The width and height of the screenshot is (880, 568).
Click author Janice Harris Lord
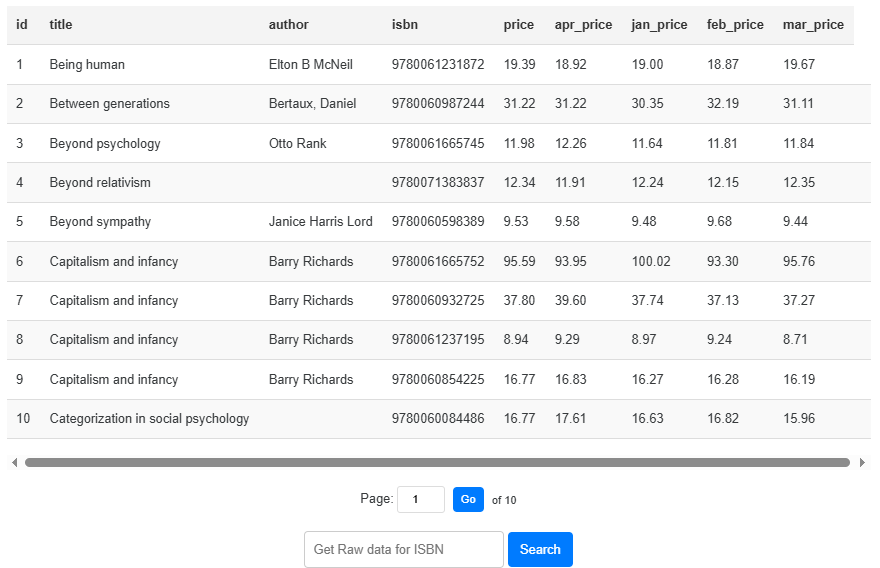pos(320,222)
